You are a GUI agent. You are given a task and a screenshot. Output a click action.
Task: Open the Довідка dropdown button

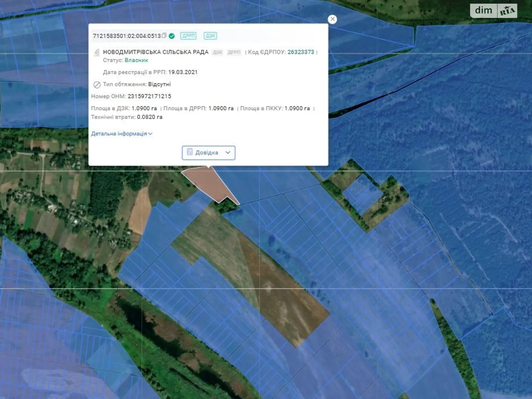coord(208,153)
